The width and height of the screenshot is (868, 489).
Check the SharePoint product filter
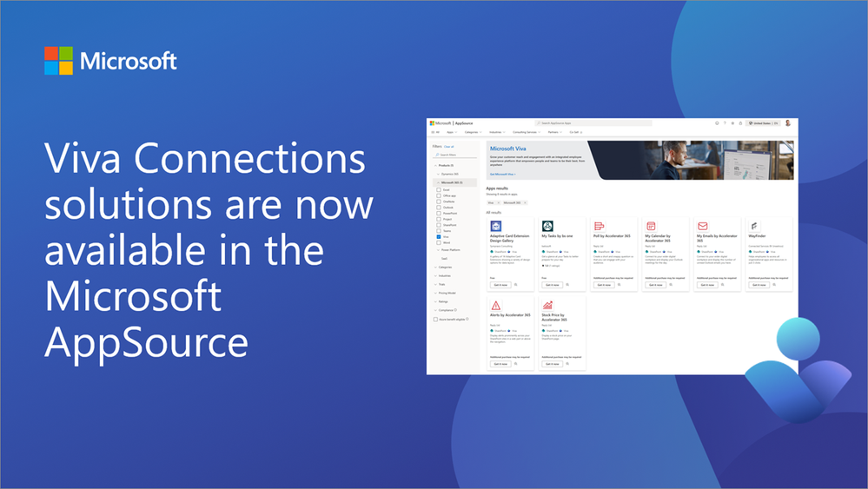pos(439,225)
